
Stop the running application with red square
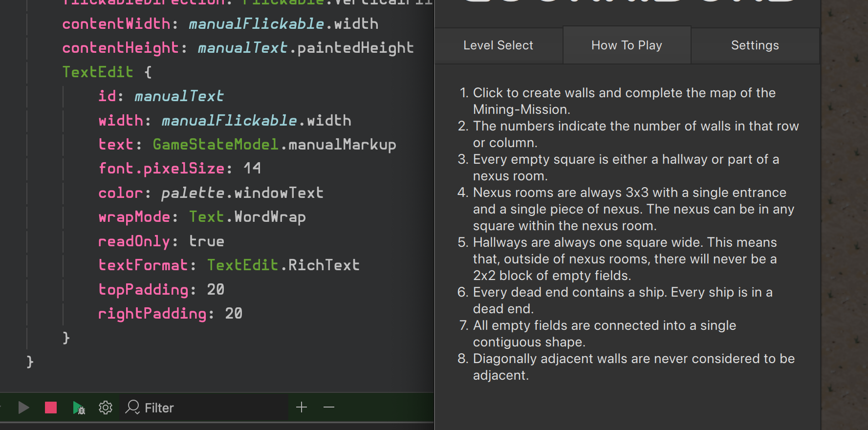click(x=51, y=408)
